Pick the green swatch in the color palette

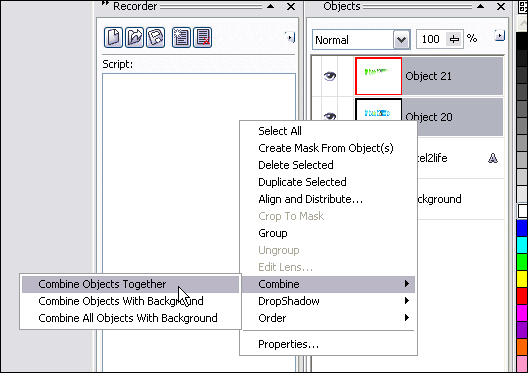pyautogui.click(x=522, y=262)
